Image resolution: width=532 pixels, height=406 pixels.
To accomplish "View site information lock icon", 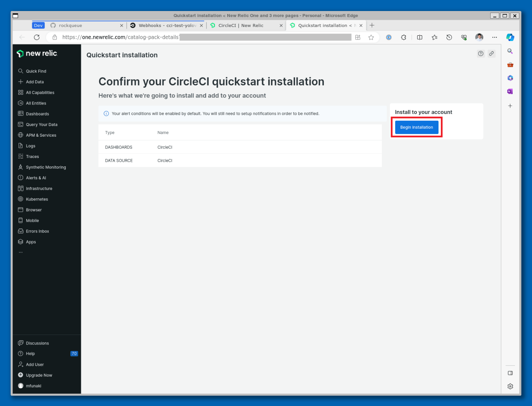I will 55,37.
